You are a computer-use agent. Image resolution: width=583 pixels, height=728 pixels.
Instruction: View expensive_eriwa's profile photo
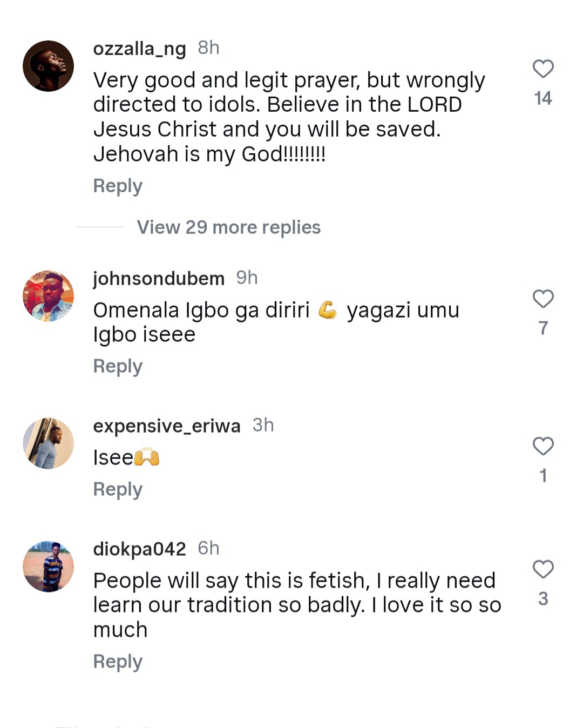pyautogui.click(x=49, y=443)
